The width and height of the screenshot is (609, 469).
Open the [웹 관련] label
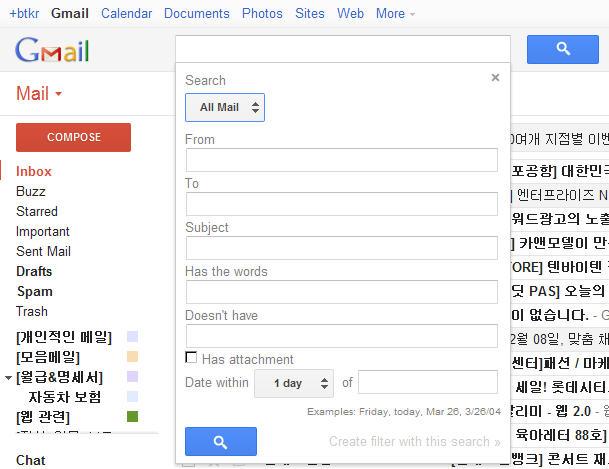coord(43,417)
